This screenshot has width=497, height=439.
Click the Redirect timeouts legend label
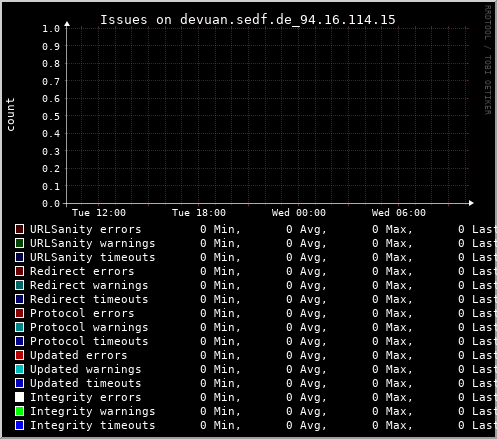89,299
